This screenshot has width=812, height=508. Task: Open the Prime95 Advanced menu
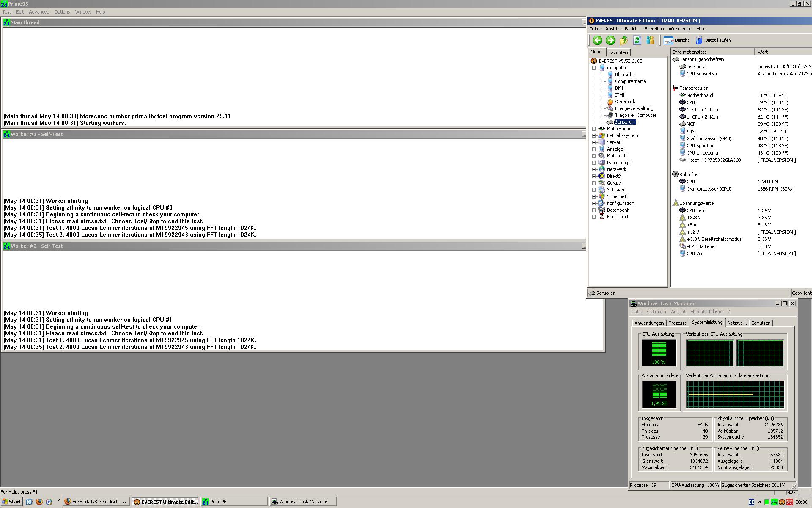(x=39, y=12)
